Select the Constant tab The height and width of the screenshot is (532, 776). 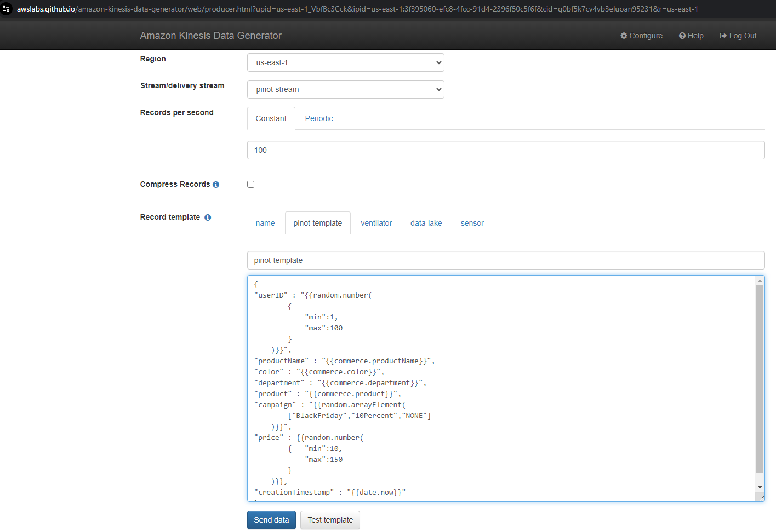[271, 118]
